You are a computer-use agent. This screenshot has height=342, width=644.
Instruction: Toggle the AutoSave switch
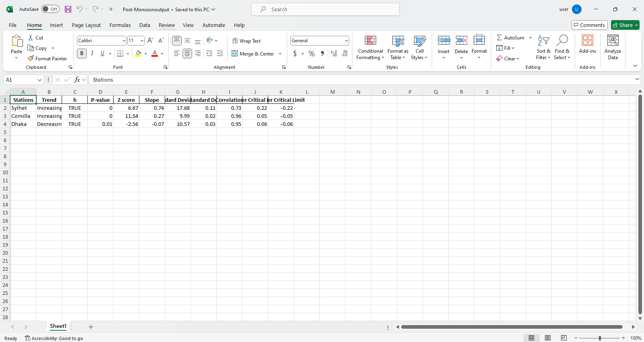pos(50,9)
